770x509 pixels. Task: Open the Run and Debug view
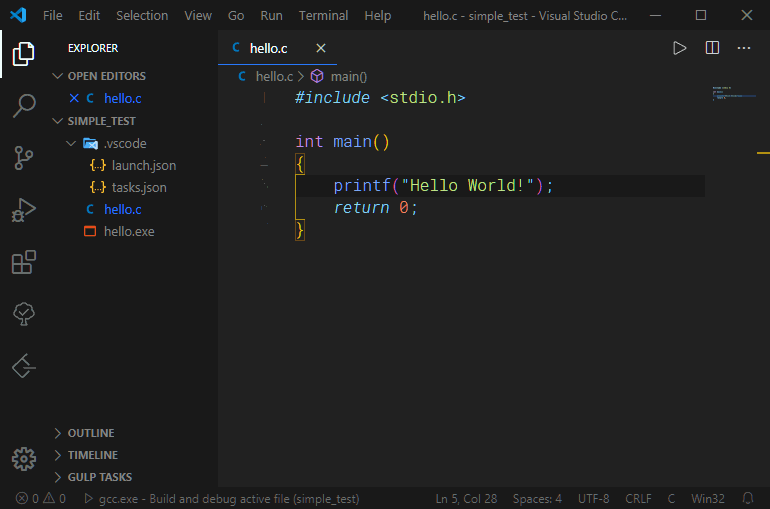tap(23, 210)
